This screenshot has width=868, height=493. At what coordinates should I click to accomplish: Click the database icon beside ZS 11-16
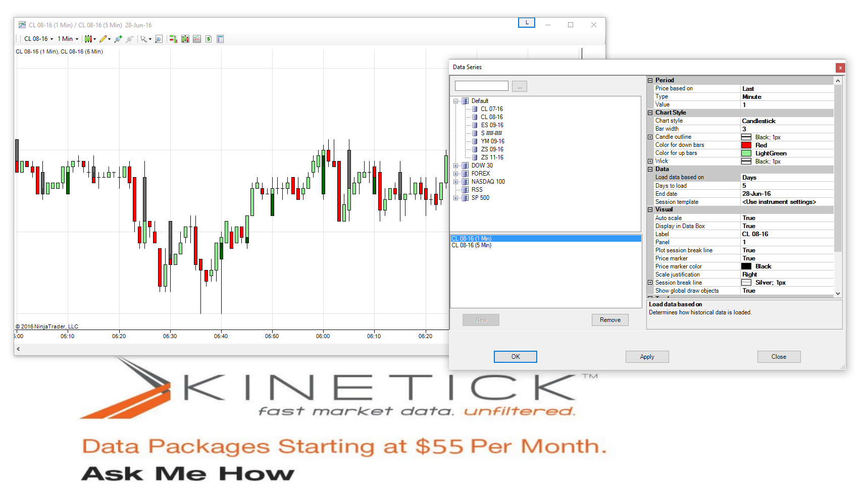(x=475, y=157)
